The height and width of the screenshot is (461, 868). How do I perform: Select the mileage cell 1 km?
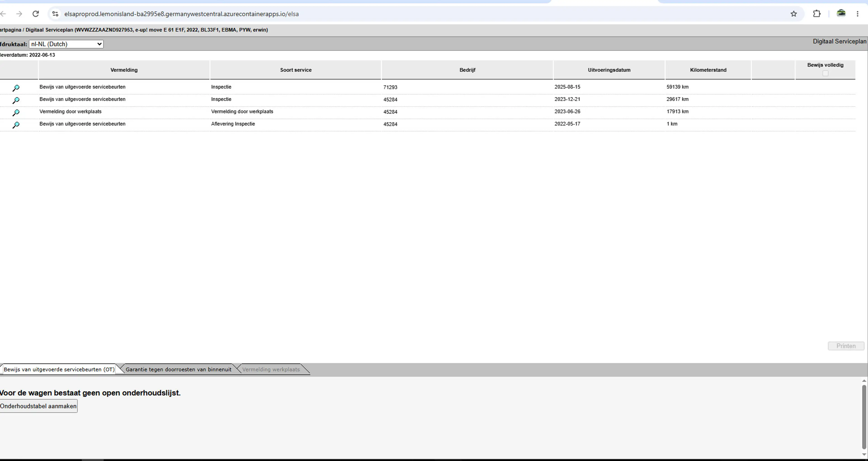tap(672, 124)
